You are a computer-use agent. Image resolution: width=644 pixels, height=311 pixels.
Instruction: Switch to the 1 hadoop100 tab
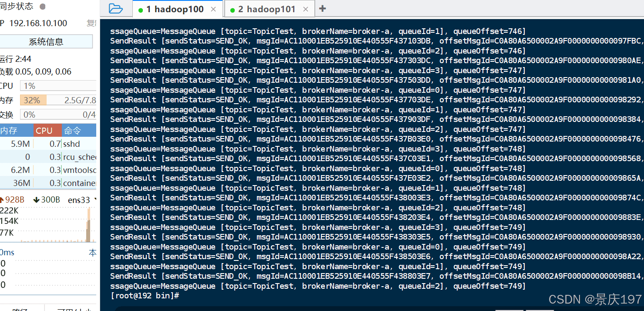pyautogui.click(x=175, y=10)
